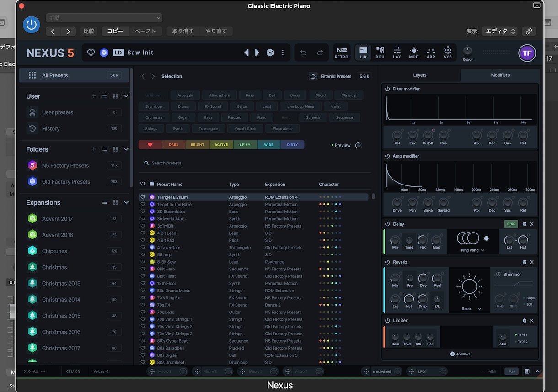Open the N2 Retro view

(342, 53)
